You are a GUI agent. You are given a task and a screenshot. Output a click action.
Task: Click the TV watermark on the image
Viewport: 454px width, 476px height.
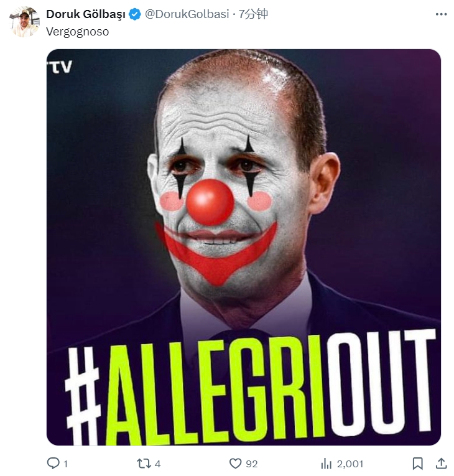coord(60,67)
